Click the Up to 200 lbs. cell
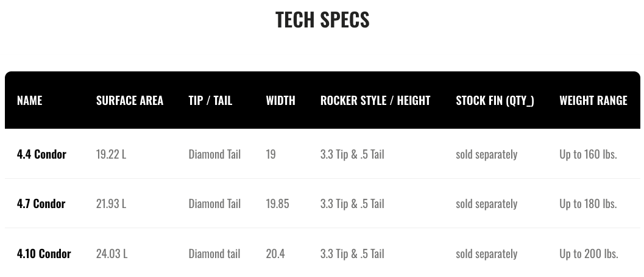644x277 pixels. (x=589, y=253)
